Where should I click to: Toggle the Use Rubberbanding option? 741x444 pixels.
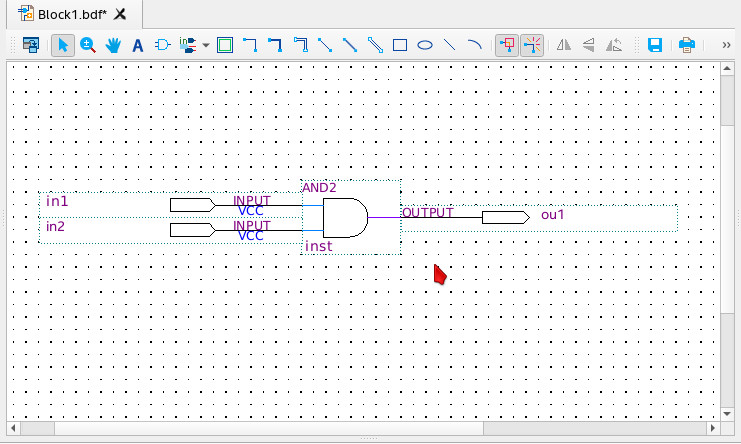[507, 45]
